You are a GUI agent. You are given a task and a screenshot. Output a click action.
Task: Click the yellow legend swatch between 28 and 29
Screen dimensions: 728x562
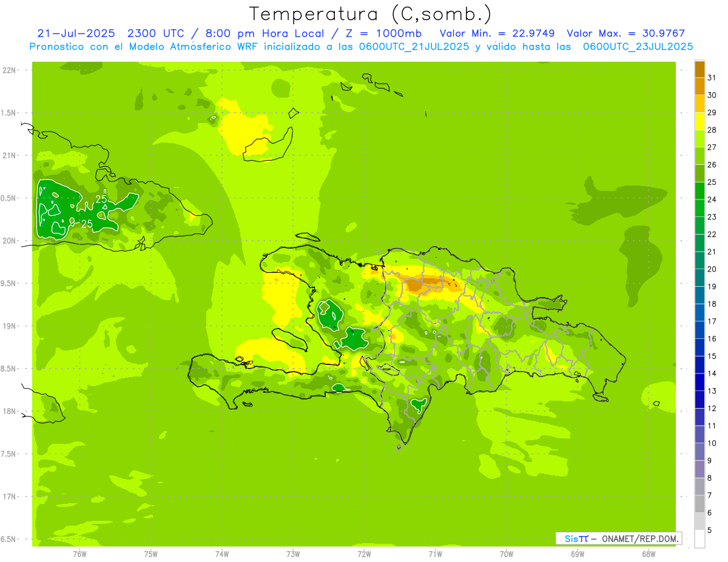click(x=699, y=121)
